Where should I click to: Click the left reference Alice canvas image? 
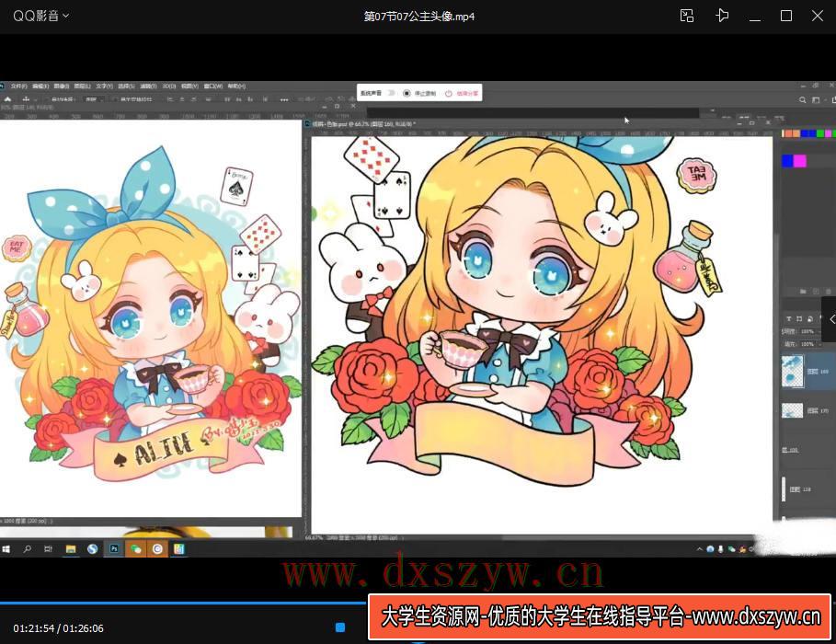coord(151,318)
